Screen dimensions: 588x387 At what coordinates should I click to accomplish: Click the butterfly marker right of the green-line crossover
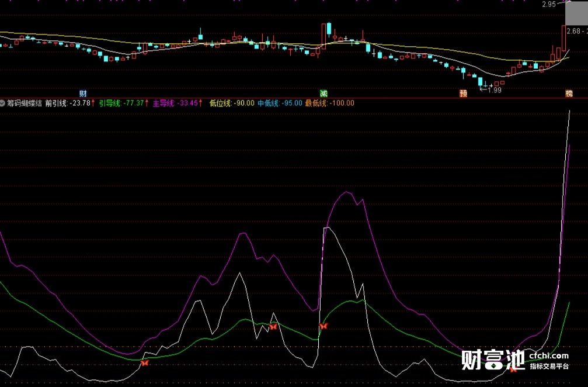click(323, 326)
